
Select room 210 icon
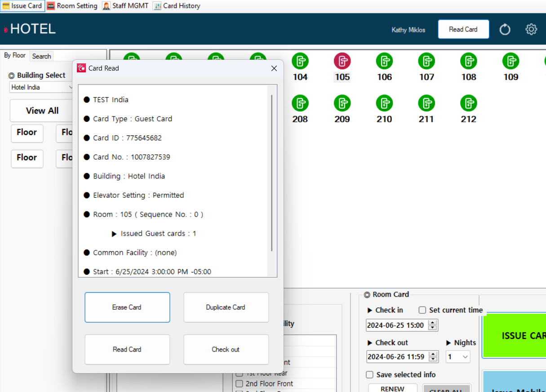[385, 103]
